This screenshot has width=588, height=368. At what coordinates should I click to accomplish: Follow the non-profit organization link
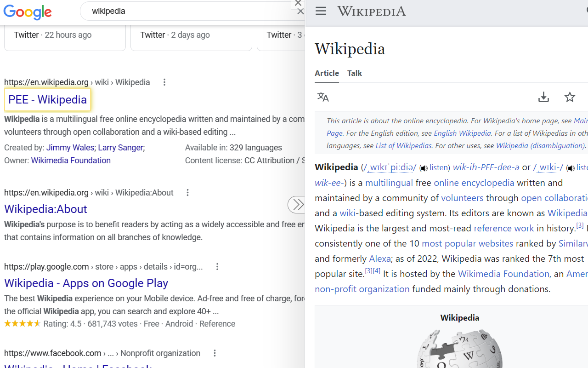tap(362, 289)
